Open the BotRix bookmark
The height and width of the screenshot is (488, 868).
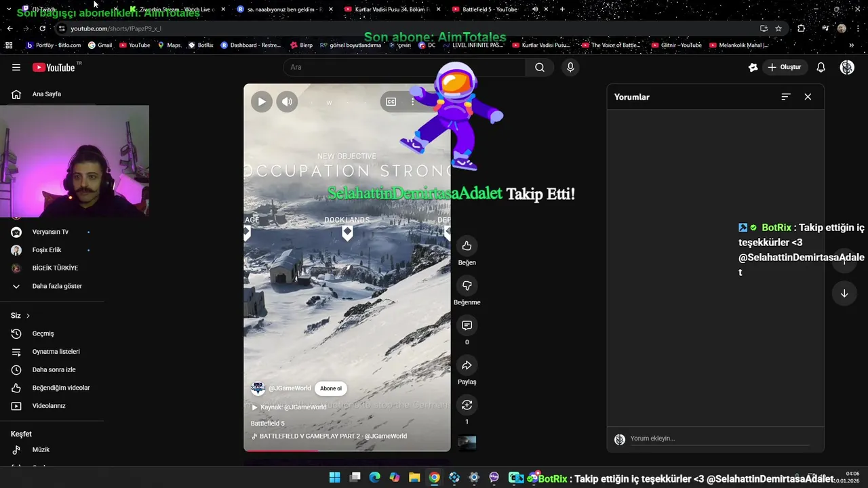(200, 45)
